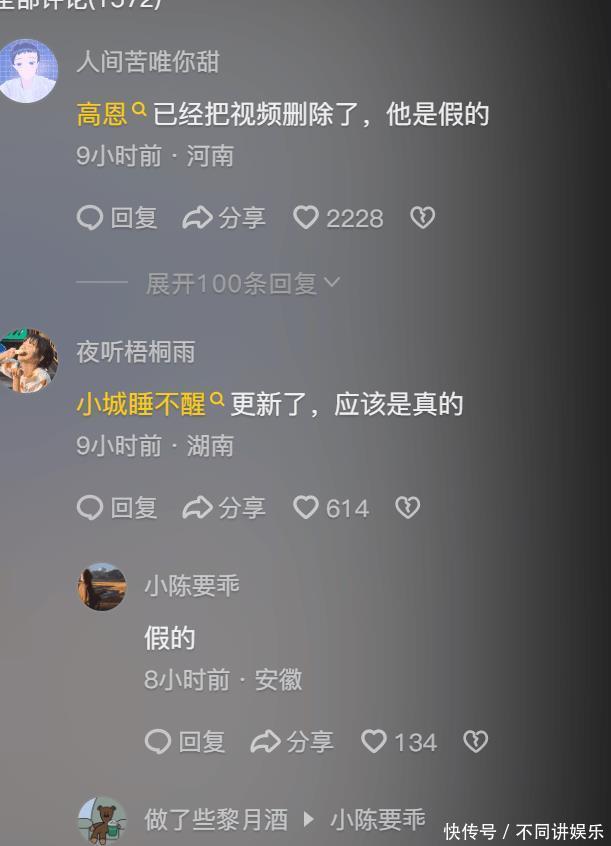Dislike the 夜听梧桐雨 comment
The width and height of the screenshot is (611, 846).
(408, 508)
